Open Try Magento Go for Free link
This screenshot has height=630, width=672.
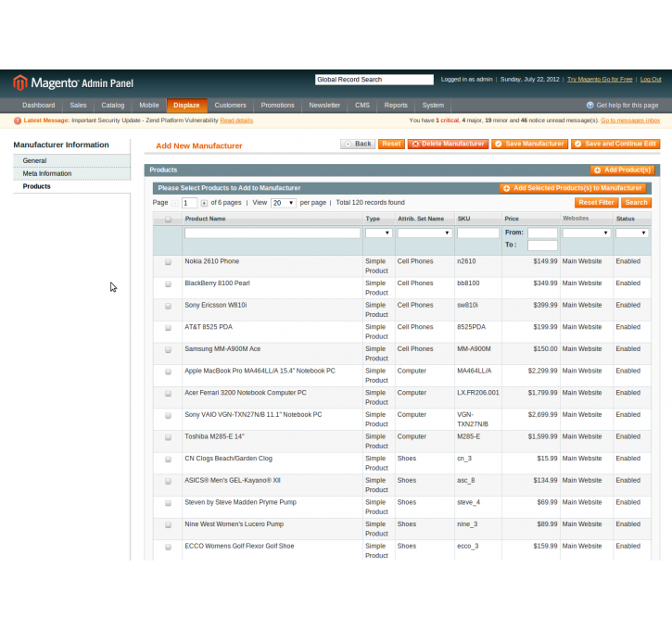[600, 80]
